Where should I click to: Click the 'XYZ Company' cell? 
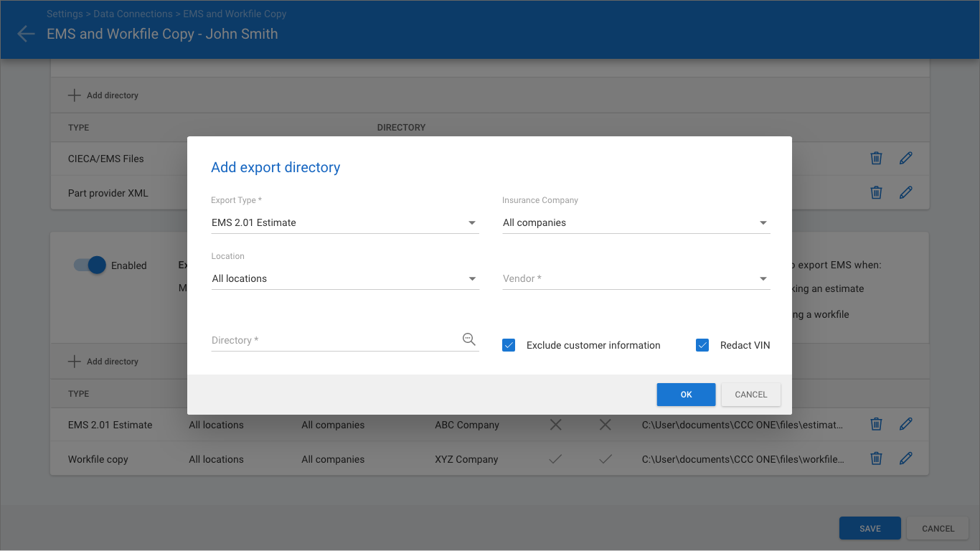pyautogui.click(x=466, y=459)
